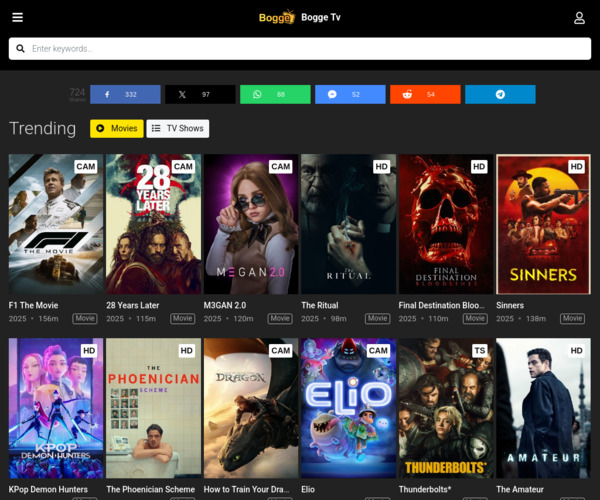Viewport: 600px width, 500px height.
Task: Click Movie tag under F1 The Movie
Action: pyautogui.click(x=85, y=318)
